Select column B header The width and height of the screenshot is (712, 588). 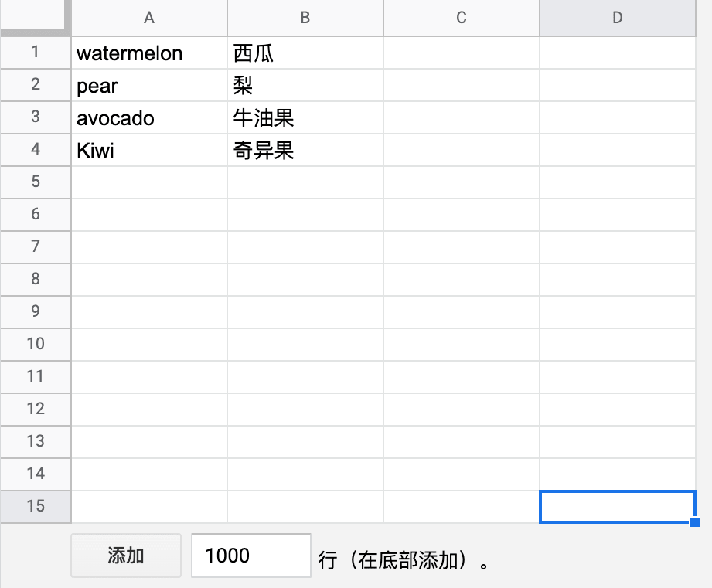(305, 18)
